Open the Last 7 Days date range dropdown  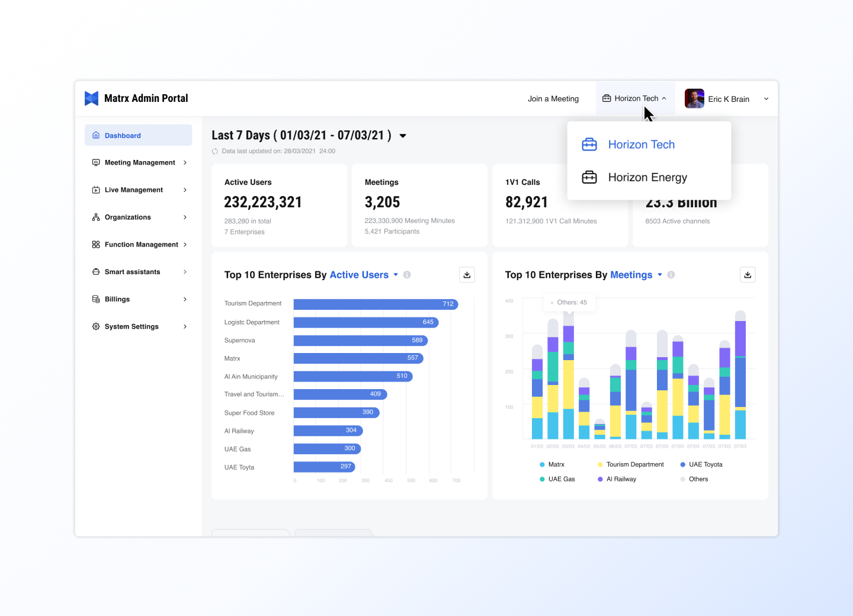(x=403, y=136)
